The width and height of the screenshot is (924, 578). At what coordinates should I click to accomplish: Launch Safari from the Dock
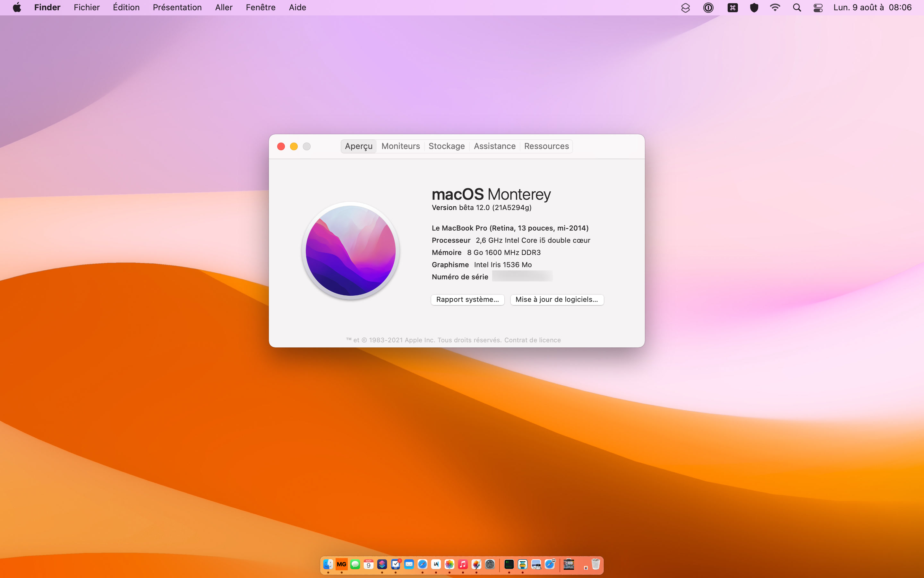pos(422,564)
